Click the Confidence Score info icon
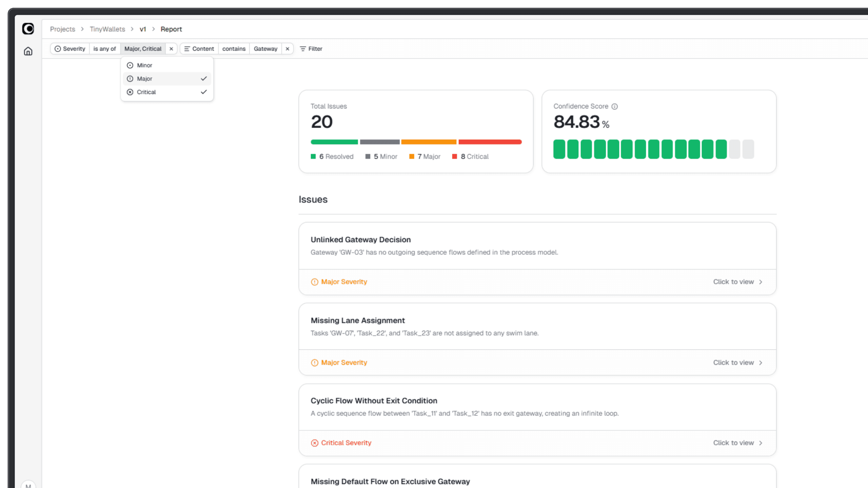Viewport: 868px width, 488px height. tap(615, 106)
